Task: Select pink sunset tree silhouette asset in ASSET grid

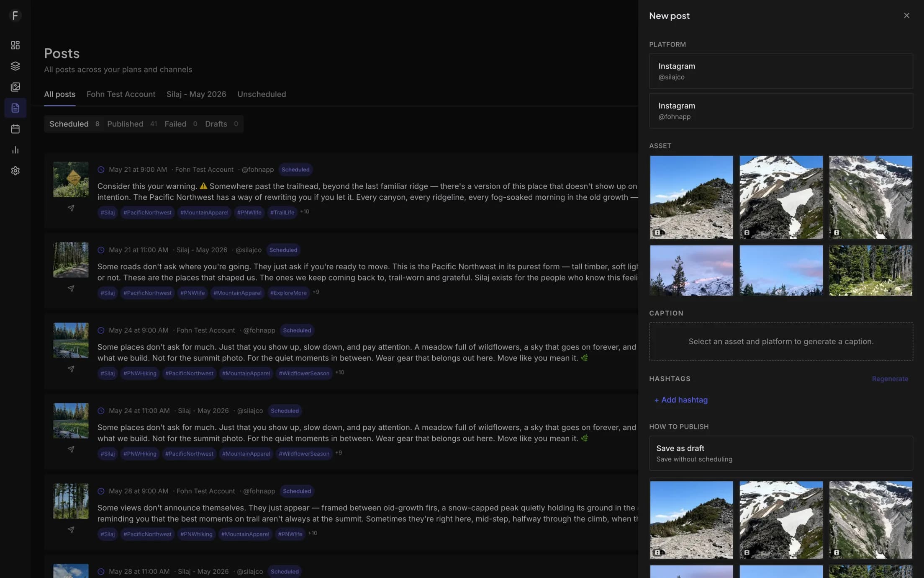Action: 692,271
